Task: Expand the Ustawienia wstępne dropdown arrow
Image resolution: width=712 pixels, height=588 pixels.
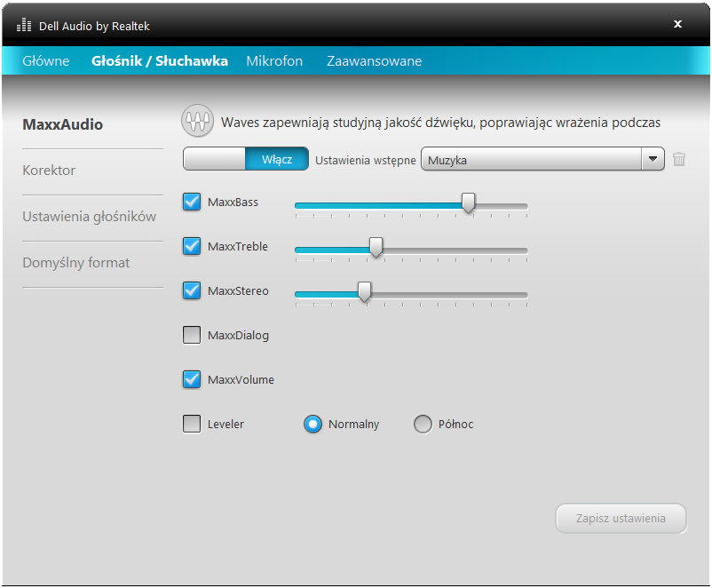Action: [653, 159]
